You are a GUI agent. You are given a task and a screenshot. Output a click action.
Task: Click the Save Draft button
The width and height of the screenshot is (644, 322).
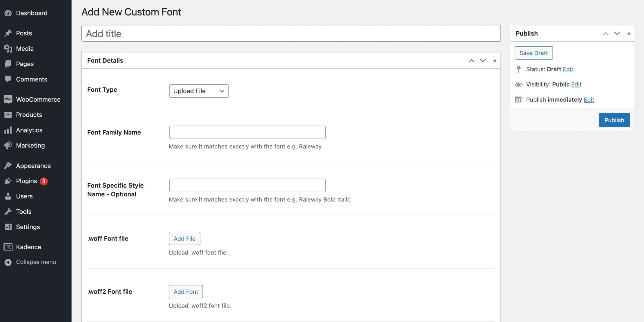pos(533,53)
